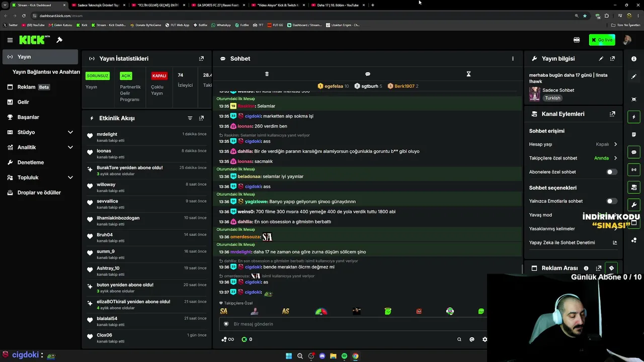Open the hamburger navigation menu
This screenshot has height=362, width=644.
point(10,40)
